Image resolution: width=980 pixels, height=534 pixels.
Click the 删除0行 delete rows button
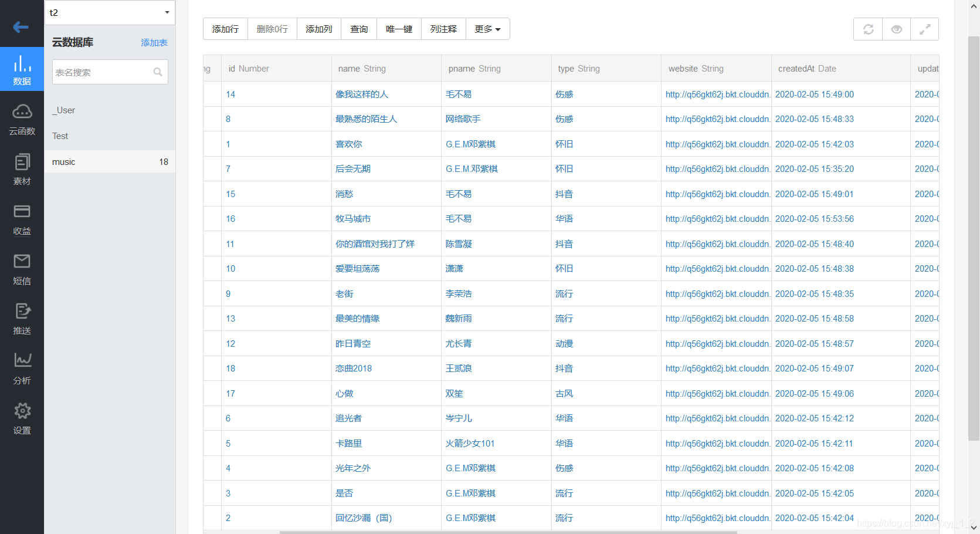[x=272, y=29]
